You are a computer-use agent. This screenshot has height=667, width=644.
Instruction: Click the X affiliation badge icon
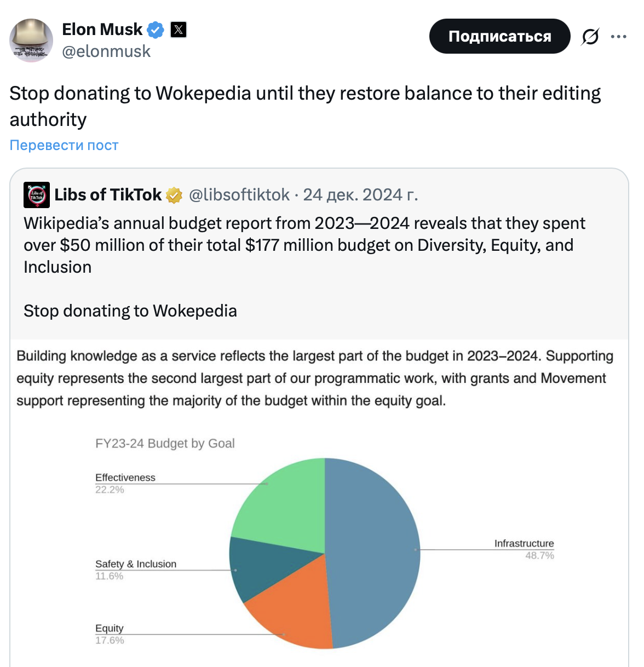tap(179, 30)
